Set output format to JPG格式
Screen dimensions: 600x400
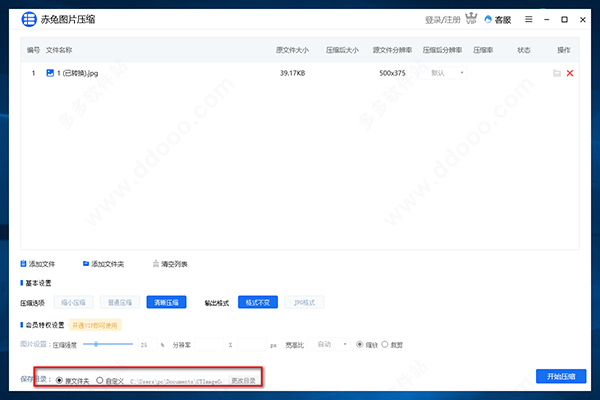coord(305,302)
